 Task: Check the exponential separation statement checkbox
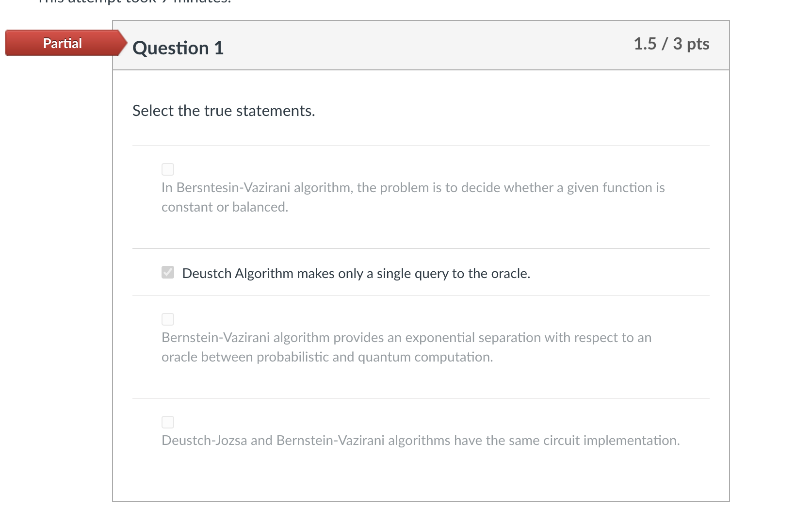click(x=167, y=319)
